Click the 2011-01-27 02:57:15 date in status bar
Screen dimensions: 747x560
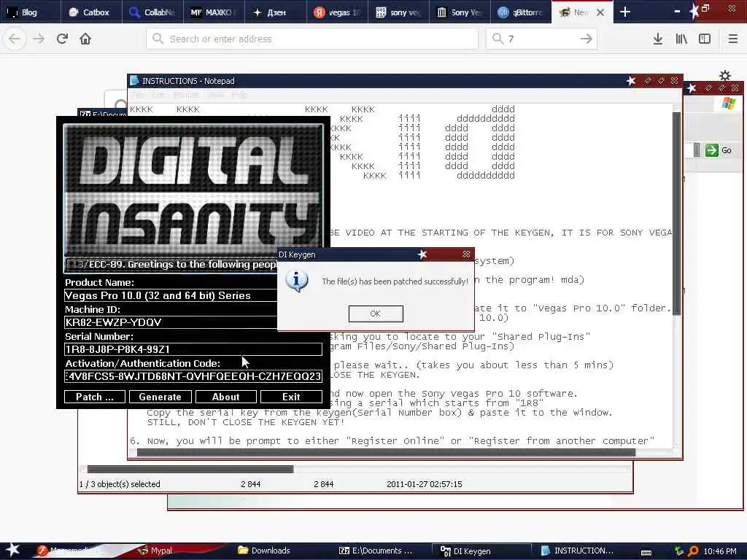(425, 484)
